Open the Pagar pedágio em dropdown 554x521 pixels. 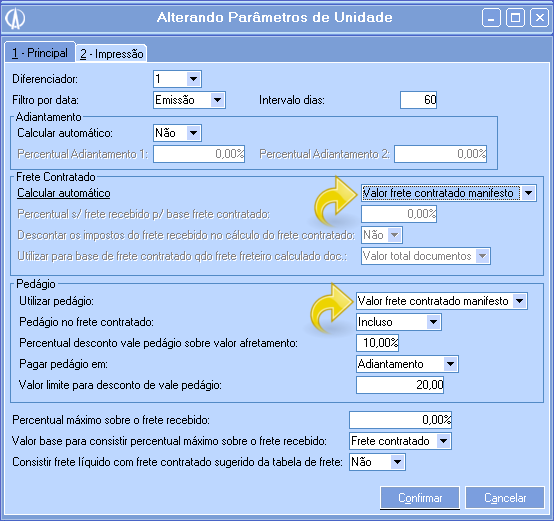coord(450,364)
